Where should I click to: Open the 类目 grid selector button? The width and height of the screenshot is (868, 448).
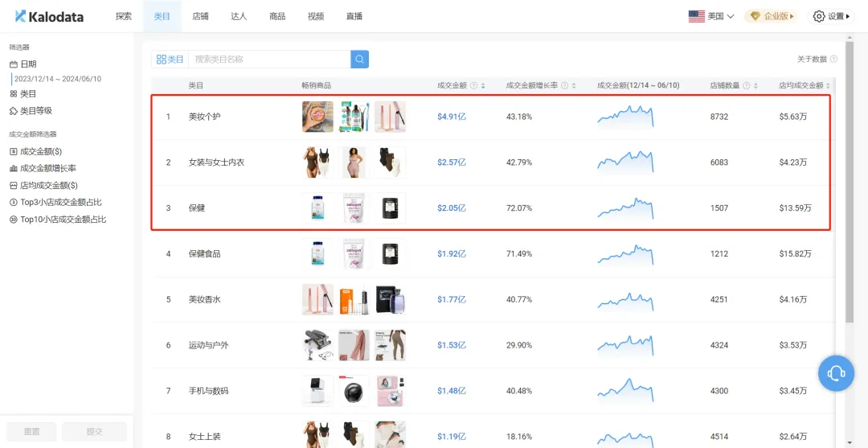[170, 60]
